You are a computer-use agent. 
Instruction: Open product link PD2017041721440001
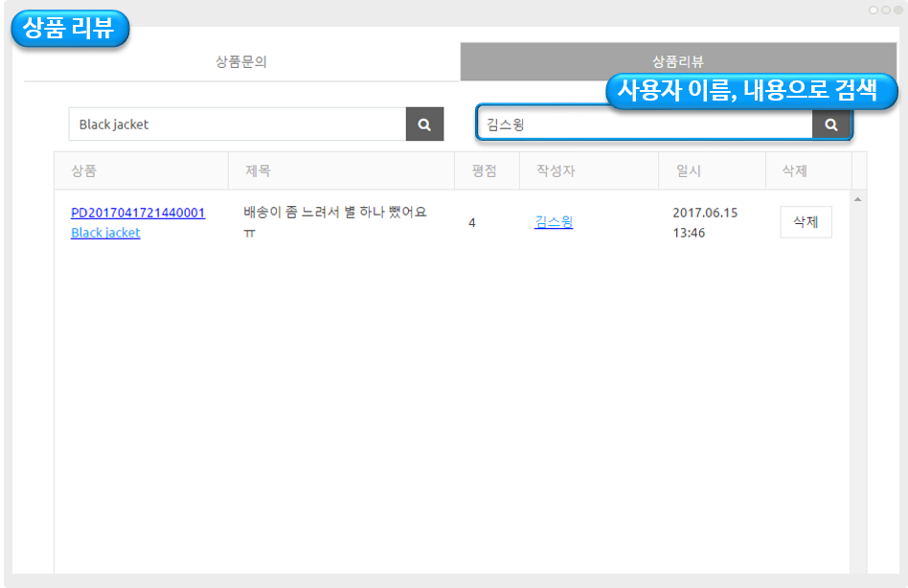tap(138, 213)
